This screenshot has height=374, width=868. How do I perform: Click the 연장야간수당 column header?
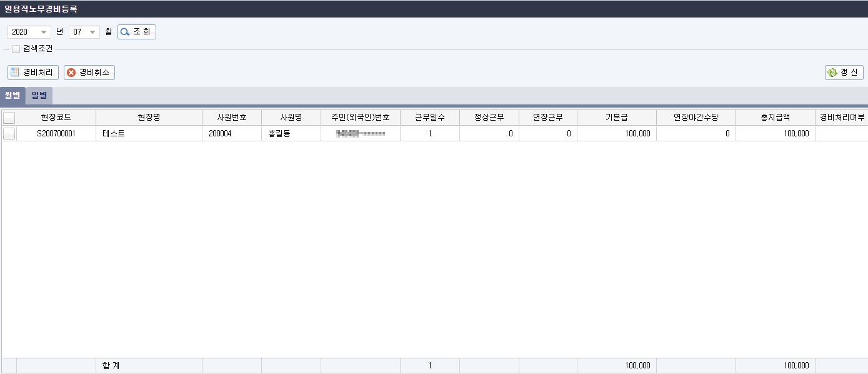pos(696,118)
